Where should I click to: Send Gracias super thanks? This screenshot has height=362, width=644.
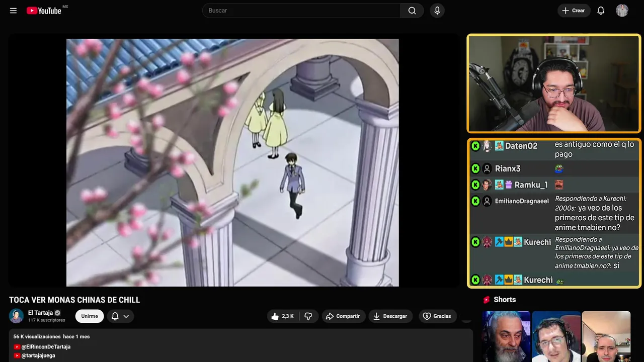click(x=437, y=316)
